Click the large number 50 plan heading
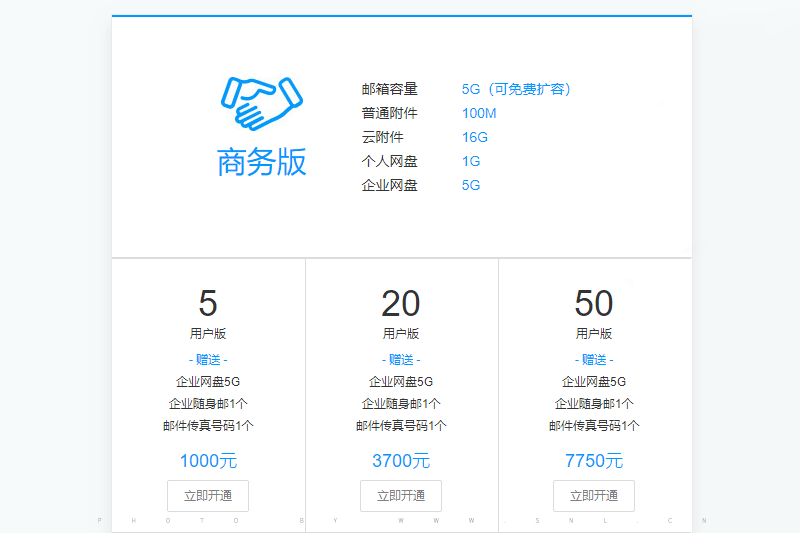Viewport: 800px width, 533px height. click(594, 303)
